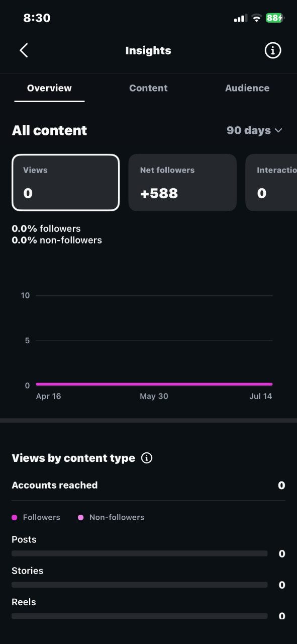Tap info icon beside Views by content type
The width and height of the screenshot is (297, 644).
pos(147,458)
